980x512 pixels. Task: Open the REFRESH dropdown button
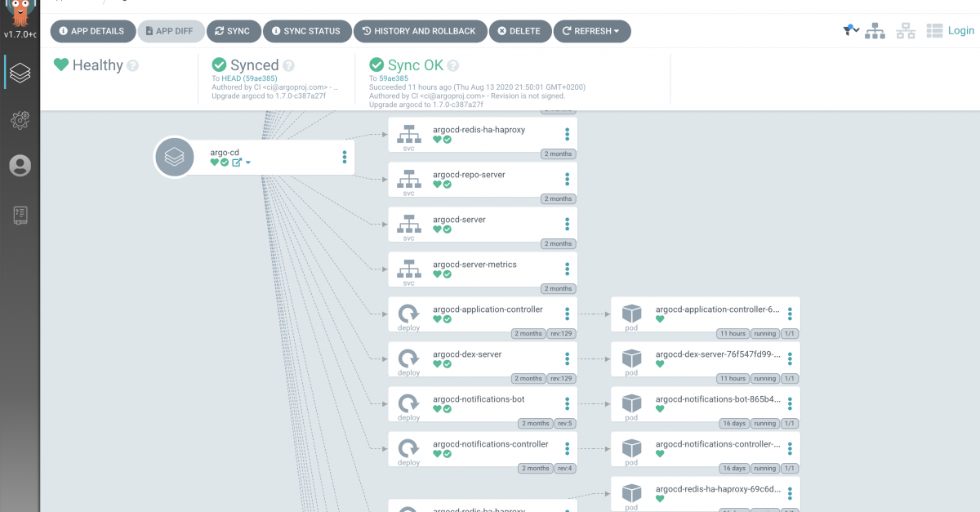(592, 31)
